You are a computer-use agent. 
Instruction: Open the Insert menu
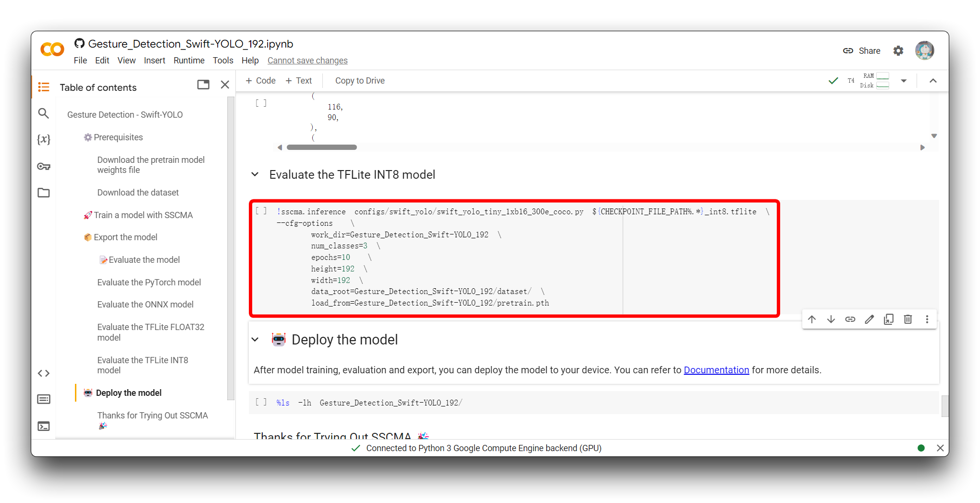154,61
